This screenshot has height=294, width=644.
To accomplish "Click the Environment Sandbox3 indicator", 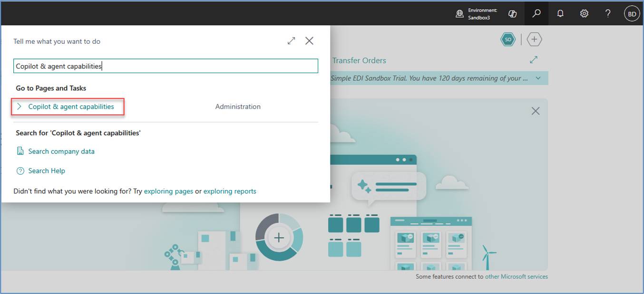I will 476,14.
